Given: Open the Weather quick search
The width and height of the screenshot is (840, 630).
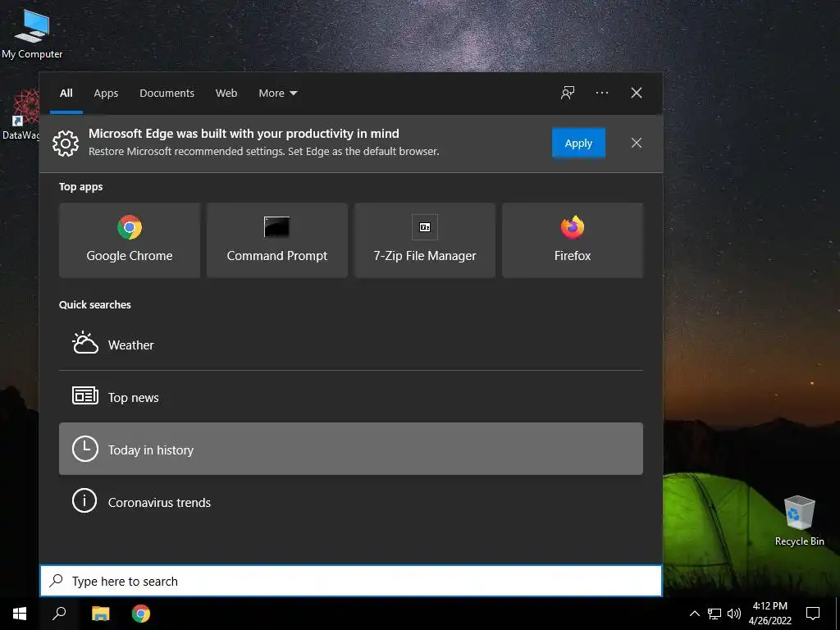Looking at the screenshot, I should click(351, 345).
